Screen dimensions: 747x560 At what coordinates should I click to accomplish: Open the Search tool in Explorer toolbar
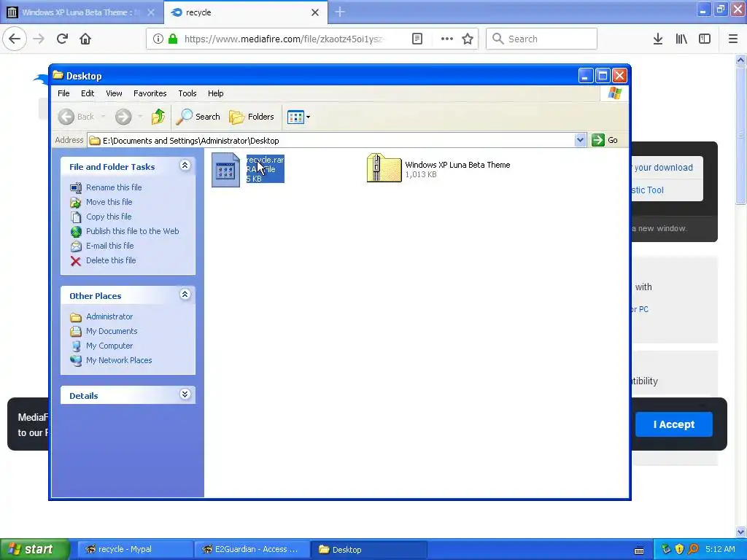[x=198, y=117]
